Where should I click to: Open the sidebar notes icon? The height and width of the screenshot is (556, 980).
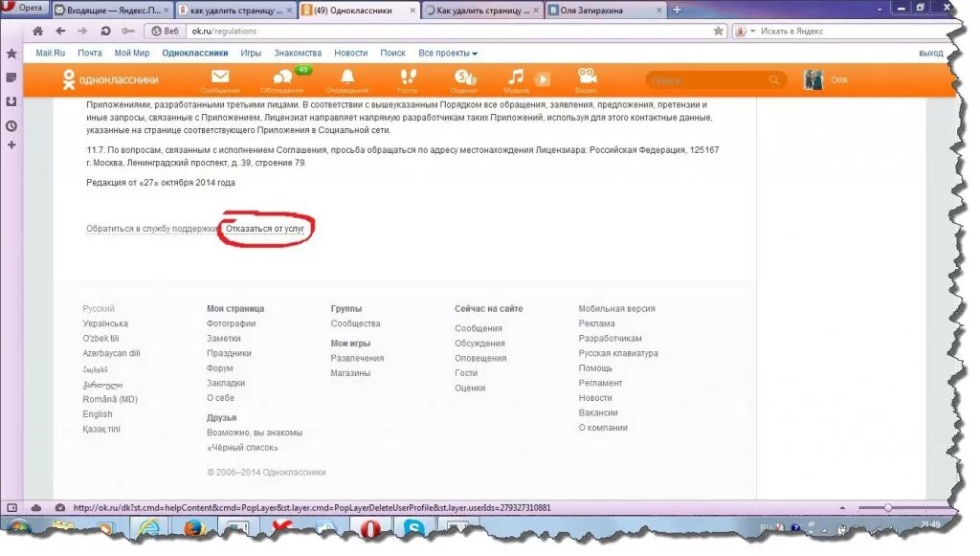(11, 78)
